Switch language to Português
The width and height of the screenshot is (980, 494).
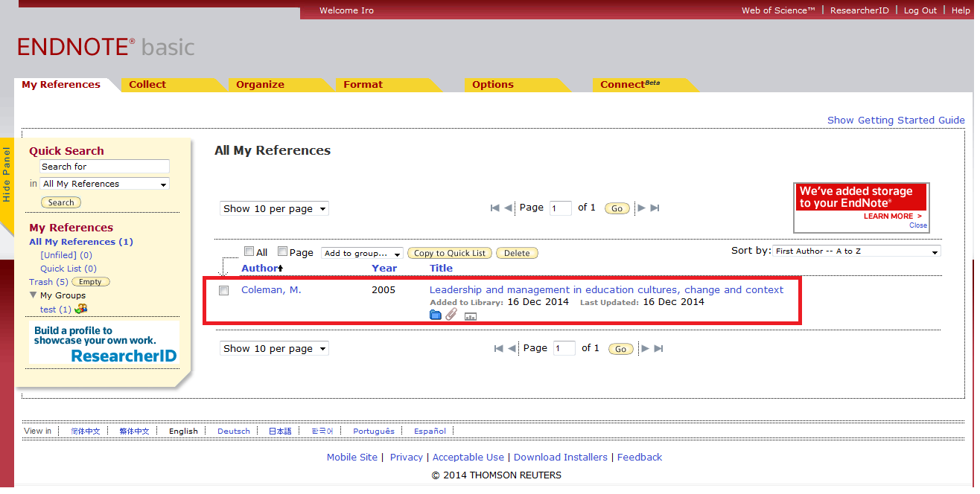point(374,431)
